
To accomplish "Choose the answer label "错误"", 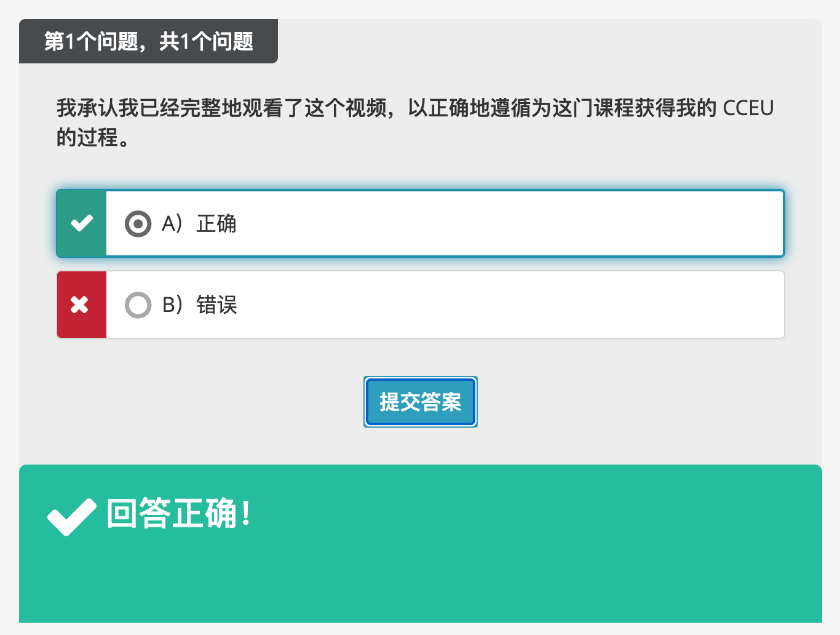I will tap(216, 305).
